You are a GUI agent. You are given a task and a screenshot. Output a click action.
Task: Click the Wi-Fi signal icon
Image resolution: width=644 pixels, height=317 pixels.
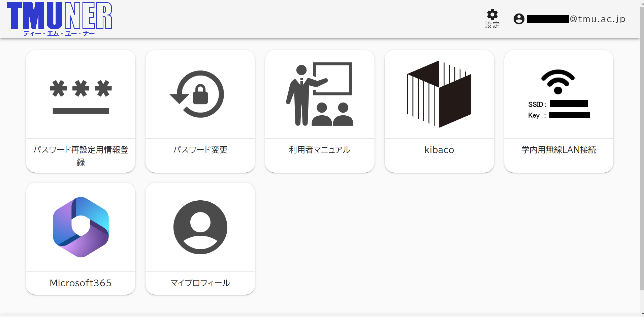(558, 82)
